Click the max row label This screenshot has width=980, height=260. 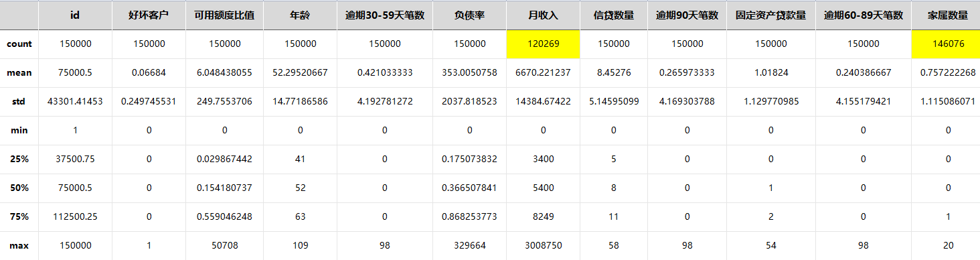point(19,246)
